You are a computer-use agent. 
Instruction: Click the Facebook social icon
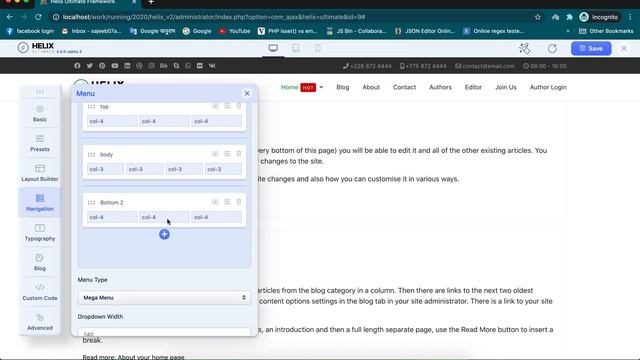[77, 66]
